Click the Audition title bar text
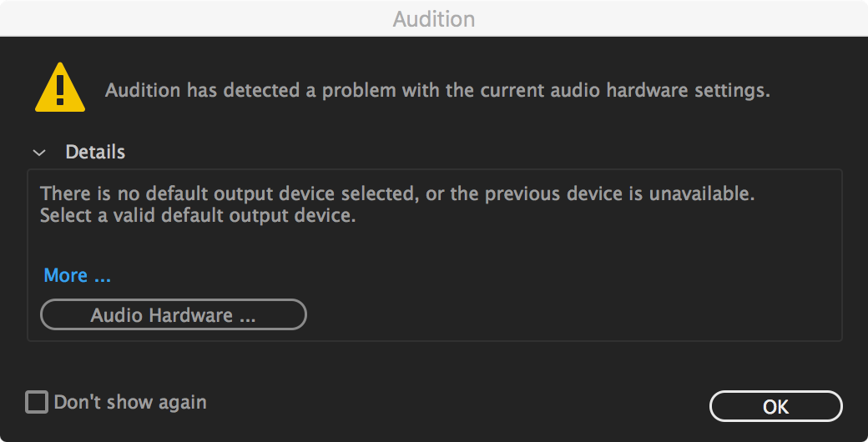The image size is (868, 442). (x=433, y=18)
